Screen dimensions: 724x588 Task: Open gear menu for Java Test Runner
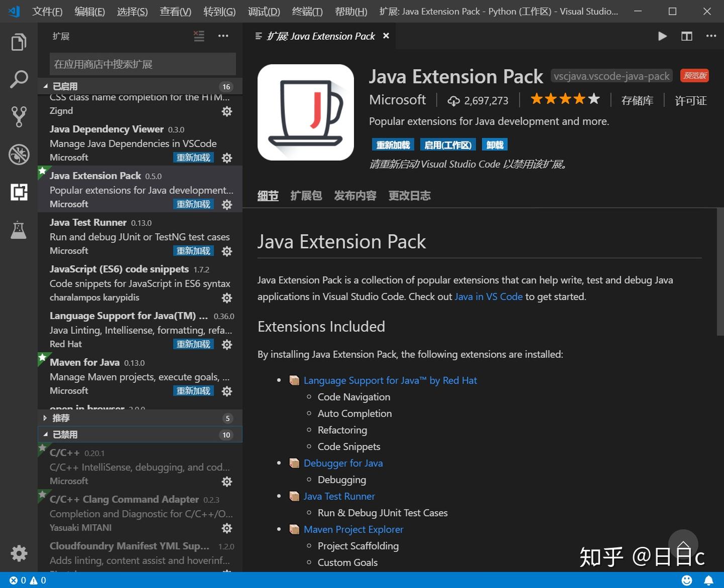227,251
